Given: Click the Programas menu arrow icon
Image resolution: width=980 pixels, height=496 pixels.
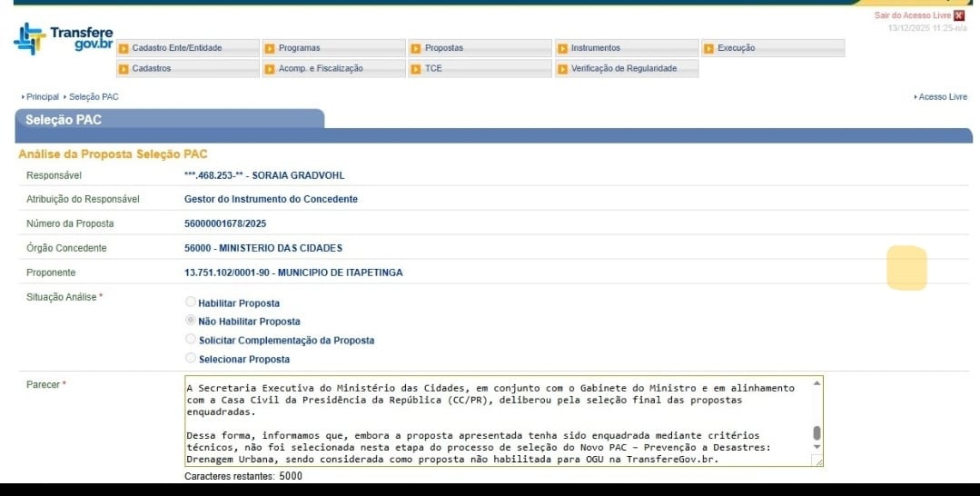Looking at the screenshot, I should coord(270,48).
